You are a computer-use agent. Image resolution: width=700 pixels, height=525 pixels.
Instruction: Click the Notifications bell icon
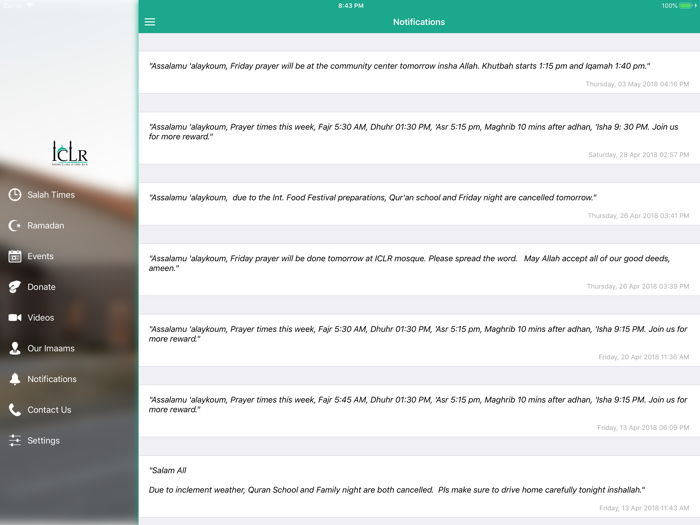(x=15, y=379)
